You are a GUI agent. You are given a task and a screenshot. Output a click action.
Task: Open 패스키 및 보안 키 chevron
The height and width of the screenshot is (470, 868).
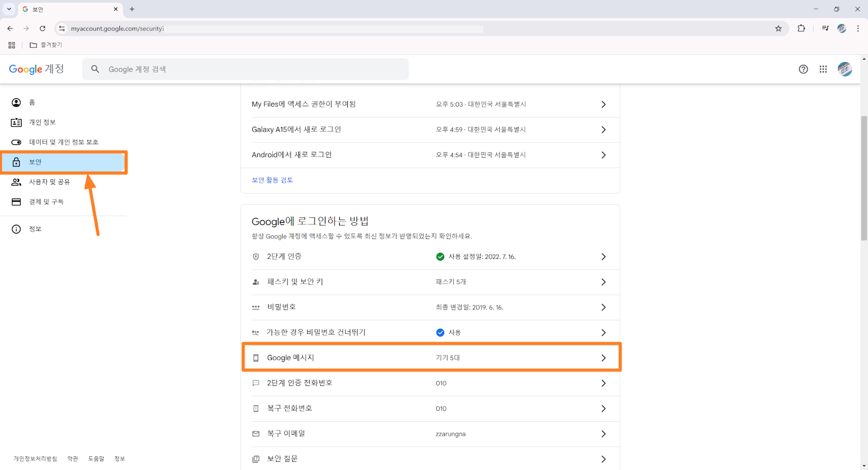pos(603,282)
